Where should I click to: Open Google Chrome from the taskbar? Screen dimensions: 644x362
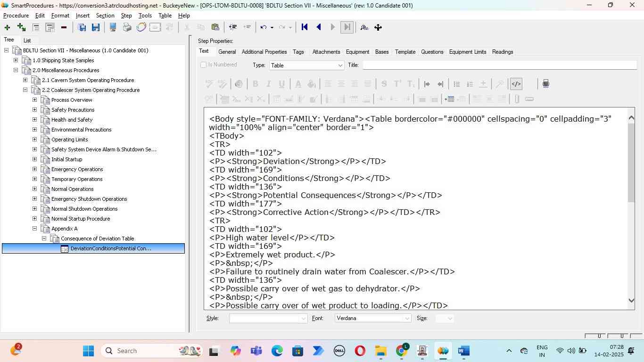(402, 351)
